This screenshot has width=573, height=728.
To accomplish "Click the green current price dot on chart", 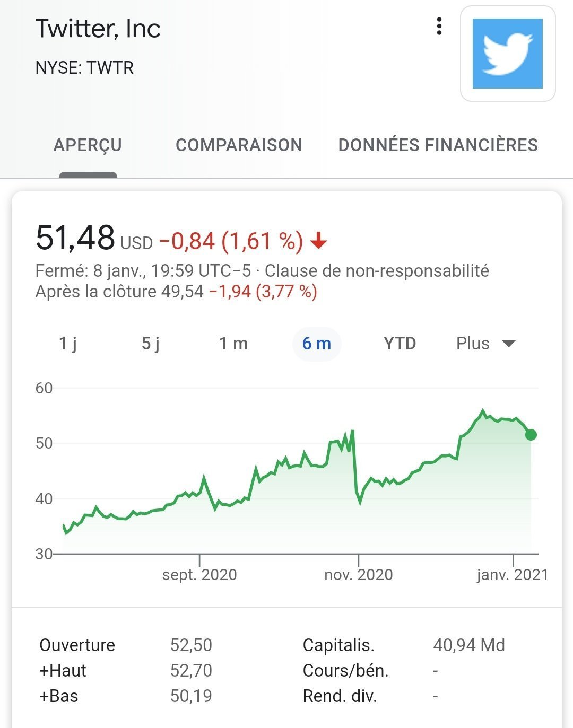I will (x=531, y=435).
